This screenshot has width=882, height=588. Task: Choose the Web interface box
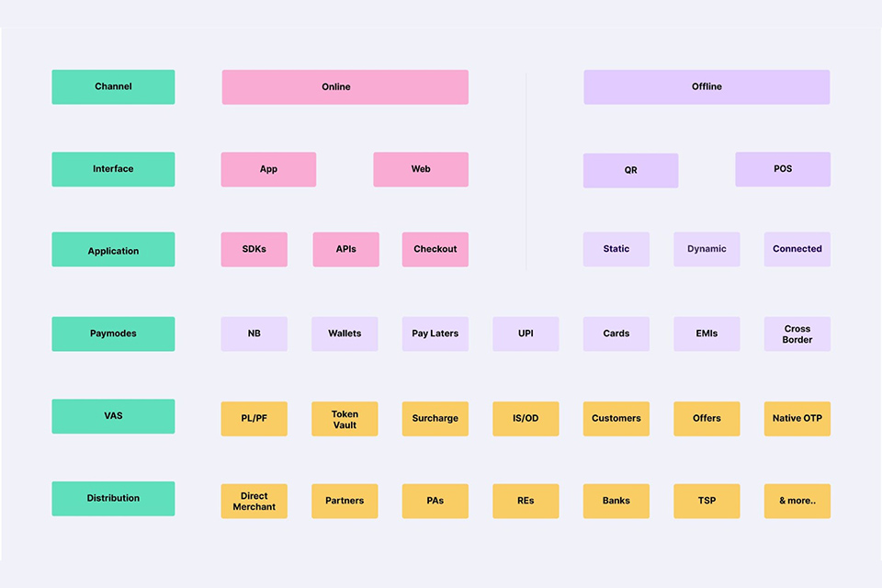tap(421, 169)
